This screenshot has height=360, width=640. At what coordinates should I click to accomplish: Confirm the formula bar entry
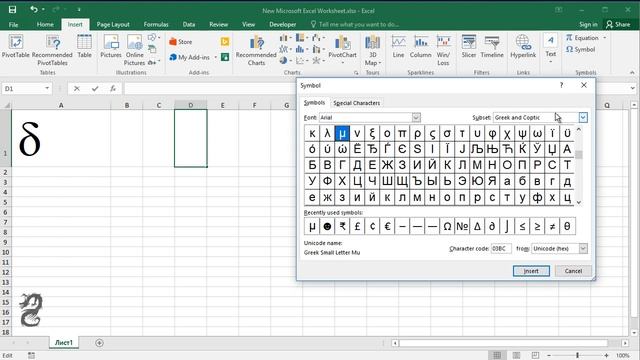[x=95, y=88]
